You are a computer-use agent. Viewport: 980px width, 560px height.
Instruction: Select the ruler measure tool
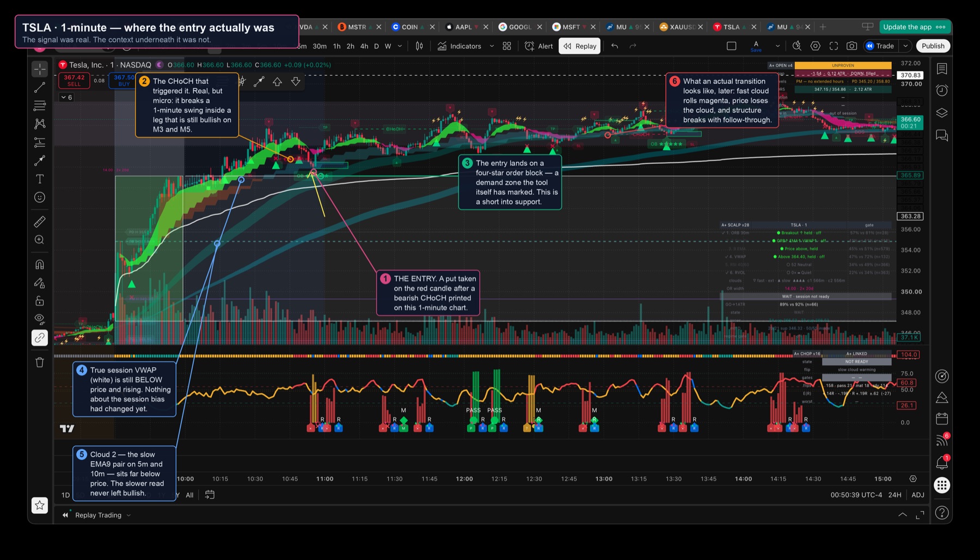click(x=40, y=221)
